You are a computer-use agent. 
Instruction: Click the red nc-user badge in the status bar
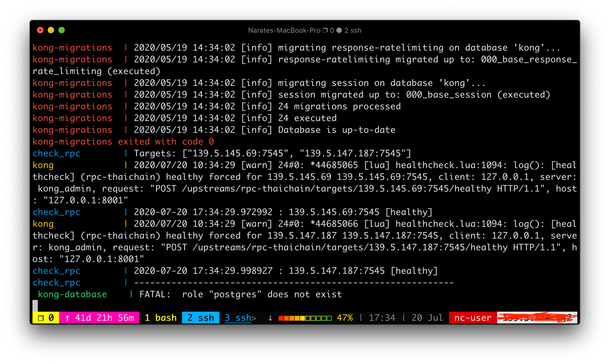point(472,318)
